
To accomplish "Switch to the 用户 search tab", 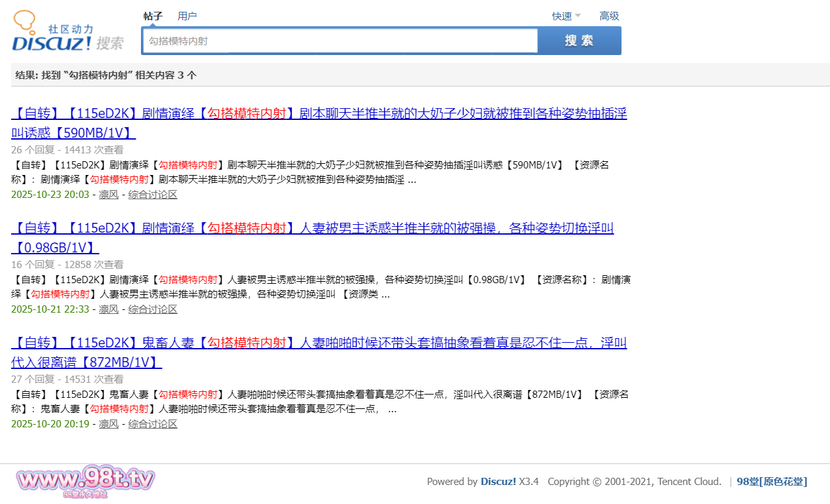I will [x=187, y=16].
